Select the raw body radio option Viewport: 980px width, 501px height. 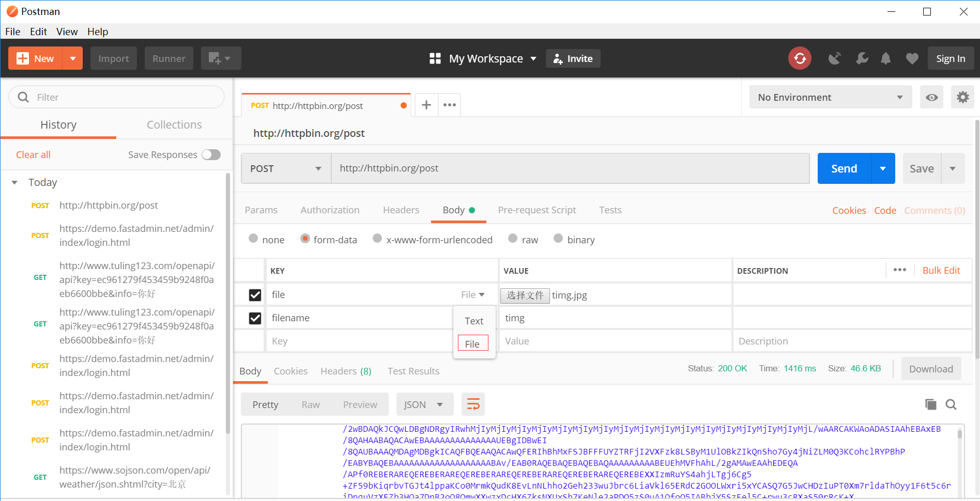pos(513,239)
